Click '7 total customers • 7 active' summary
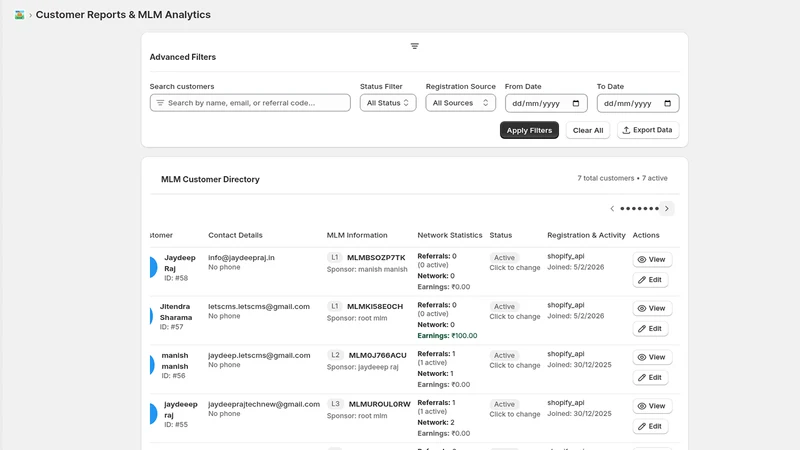The height and width of the screenshot is (450, 800). (622, 178)
